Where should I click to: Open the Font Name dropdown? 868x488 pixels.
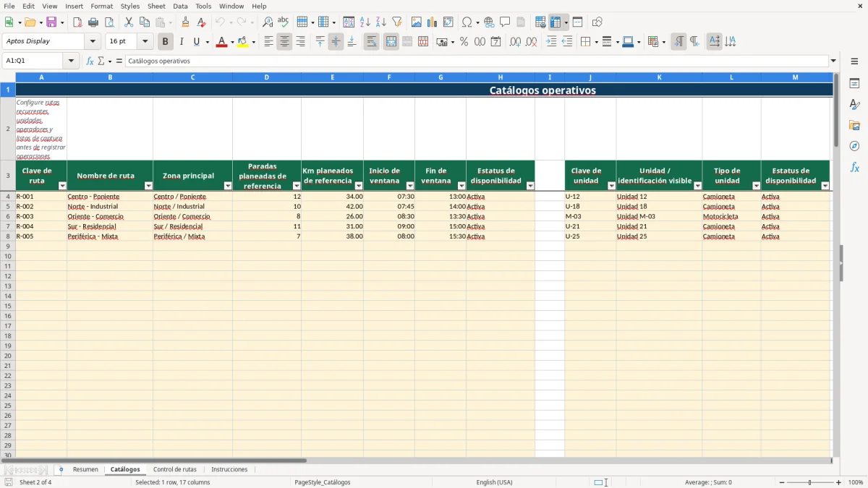[93, 41]
